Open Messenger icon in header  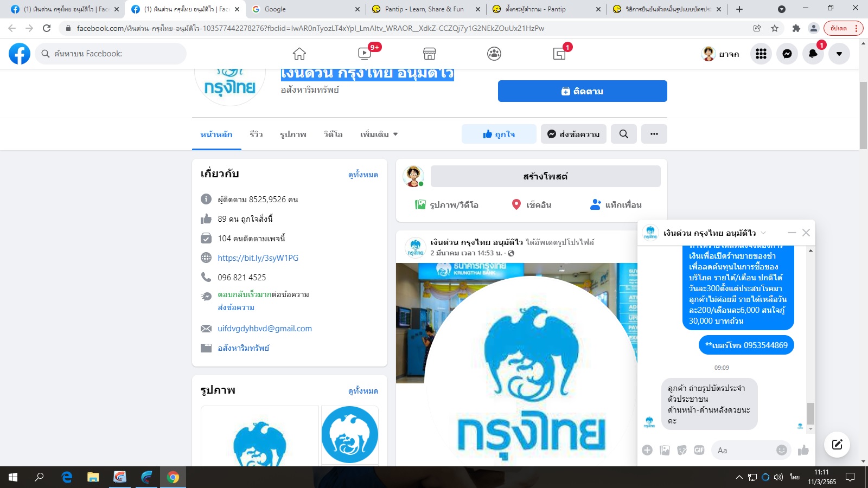[x=787, y=54]
